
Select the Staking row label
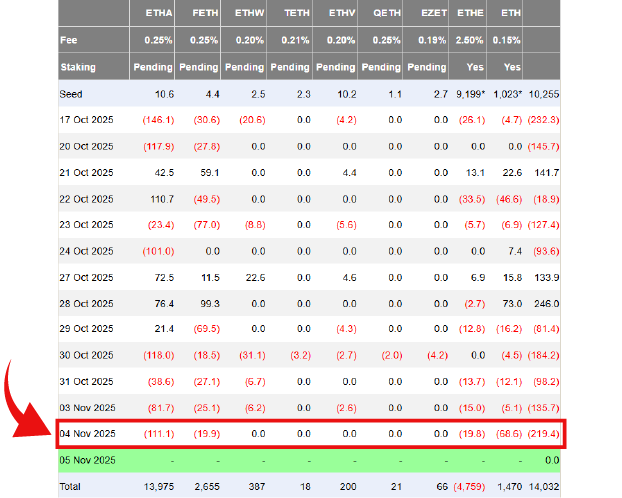(80, 67)
